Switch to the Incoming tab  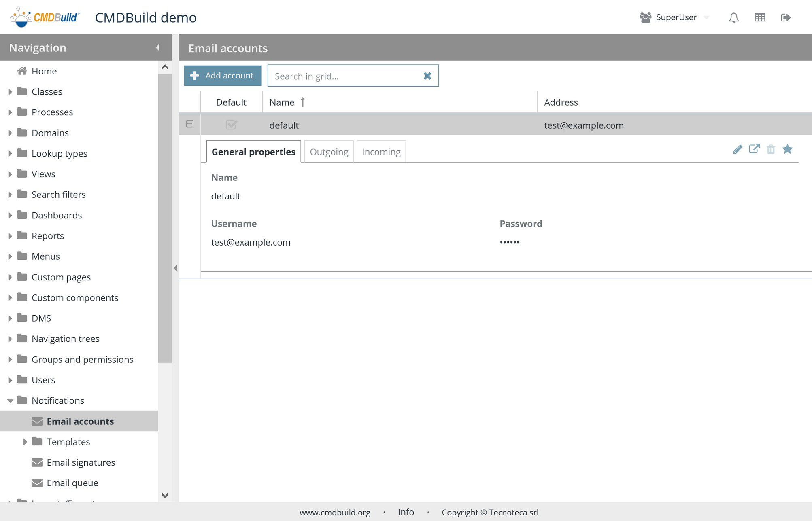(381, 152)
